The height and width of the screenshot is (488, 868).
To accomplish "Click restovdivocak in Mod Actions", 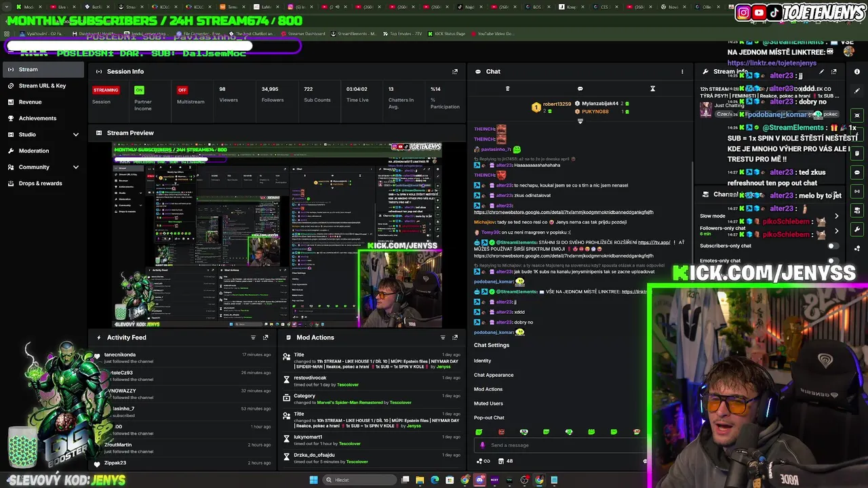I will coord(310,378).
